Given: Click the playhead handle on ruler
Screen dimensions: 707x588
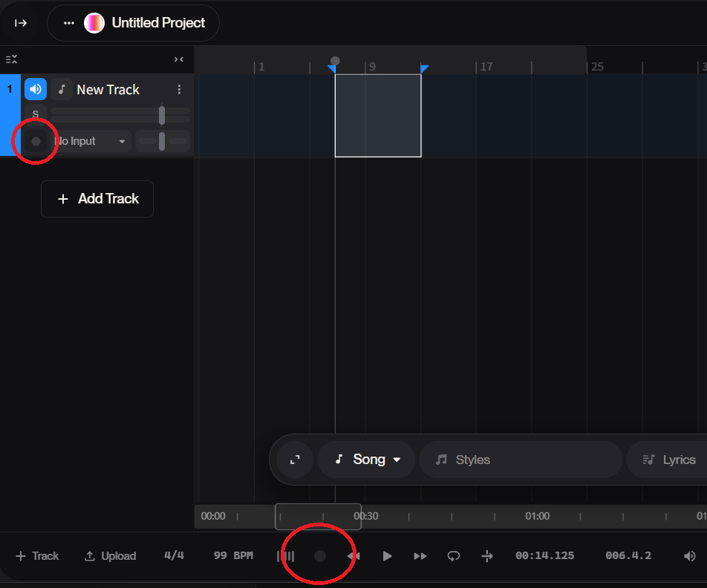Looking at the screenshot, I should point(335,61).
